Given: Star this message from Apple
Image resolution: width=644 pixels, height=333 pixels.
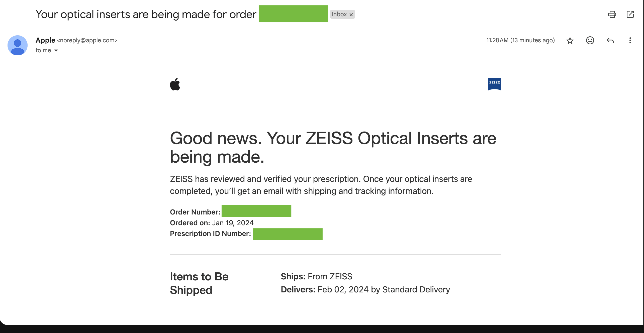Looking at the screenshot, I should click(570, 40).
